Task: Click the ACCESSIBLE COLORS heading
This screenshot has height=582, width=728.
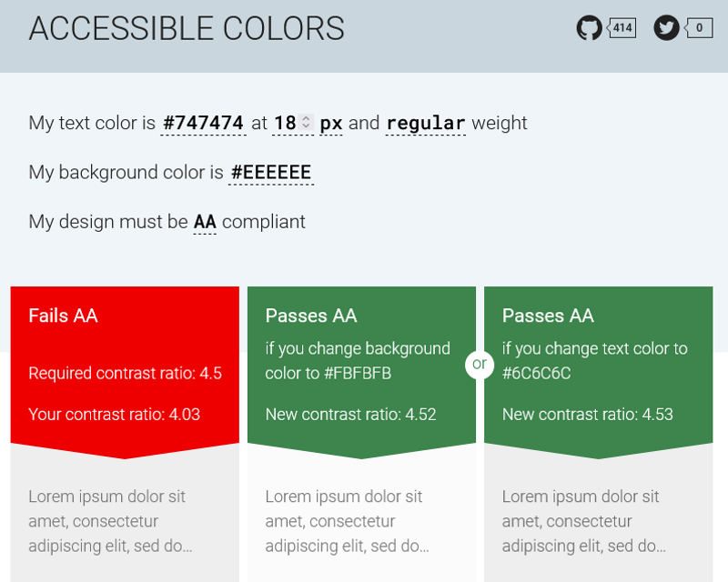Action: [187, 29]
